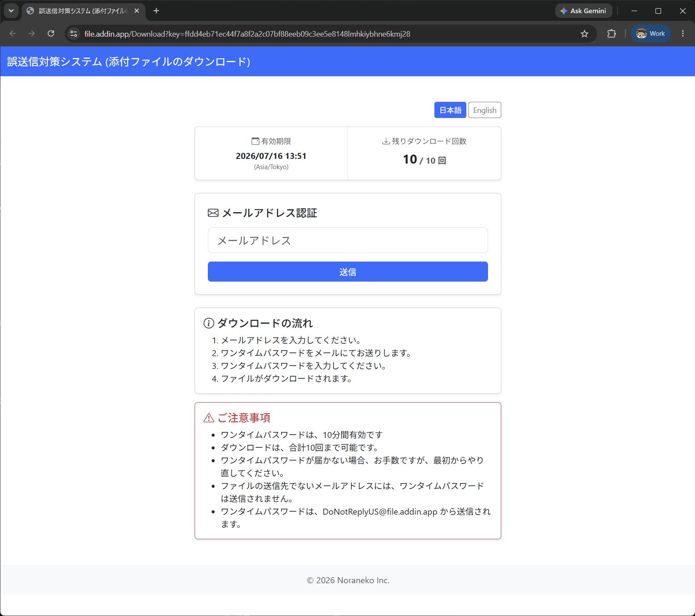Click the calendar icon next to 有効期限
This screenshot has height=616, width=695.
[x=255, y=141]
